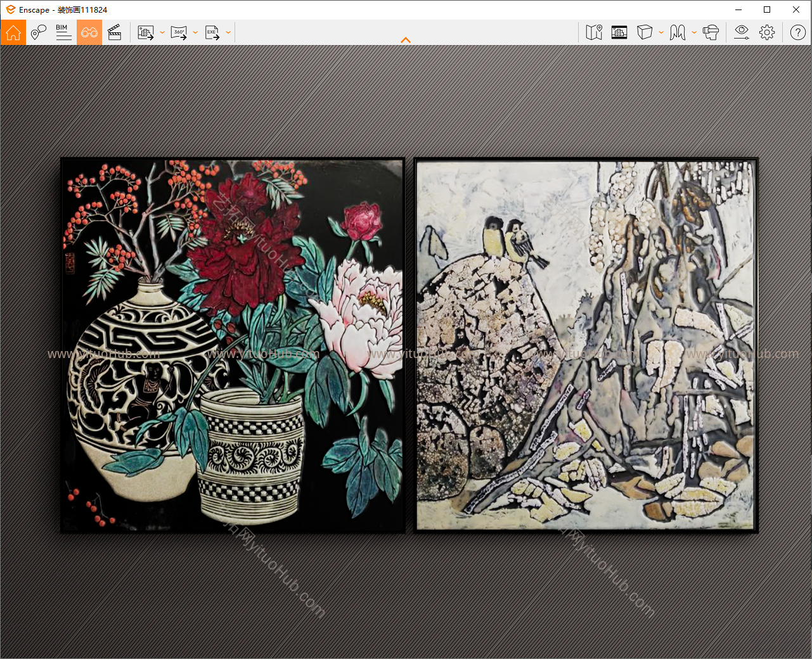
Task: Click the walk/fly mode wings icon
Action: coord(678,32)
